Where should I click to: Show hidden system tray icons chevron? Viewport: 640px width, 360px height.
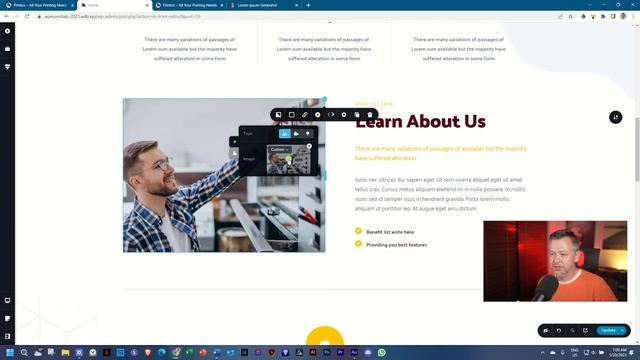click(x=543, y=352)
